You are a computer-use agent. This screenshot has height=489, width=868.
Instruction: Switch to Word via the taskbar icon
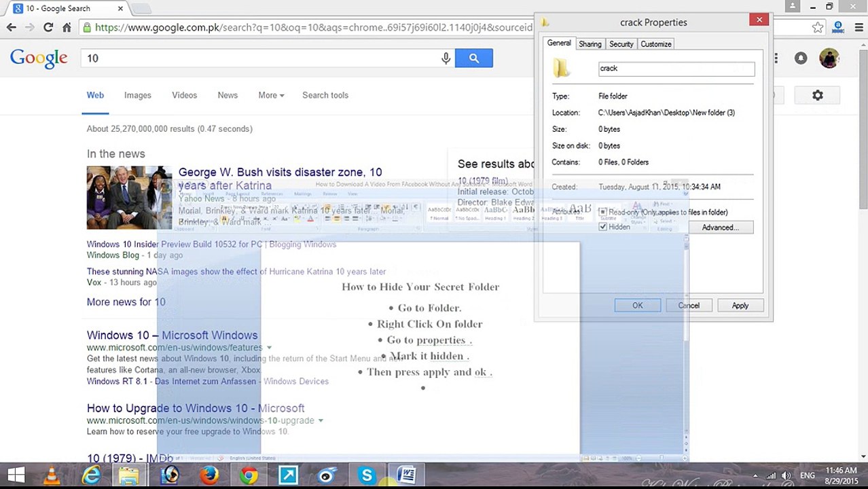point(406,475)
